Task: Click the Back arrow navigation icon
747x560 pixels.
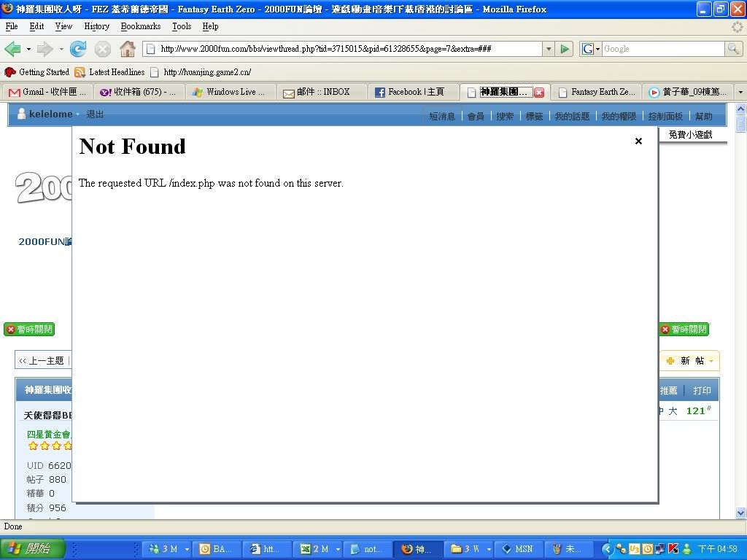Action: coord(12,49)
